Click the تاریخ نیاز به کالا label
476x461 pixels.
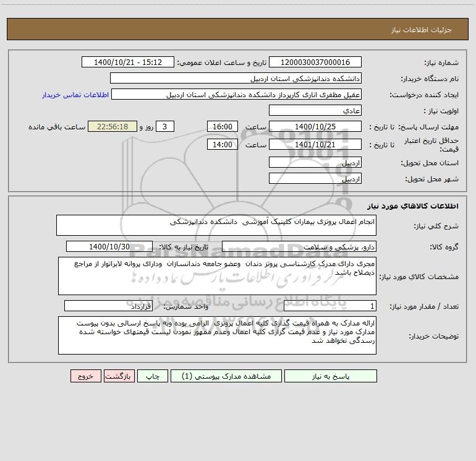click(184, 247)
